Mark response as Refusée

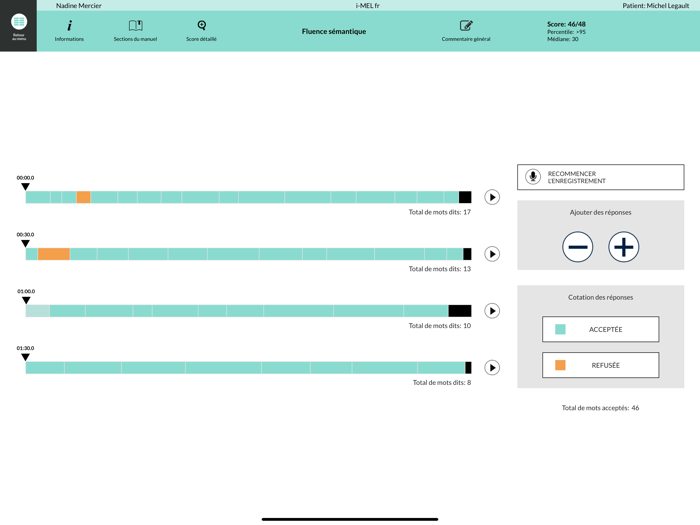click(x=600, y=365)
